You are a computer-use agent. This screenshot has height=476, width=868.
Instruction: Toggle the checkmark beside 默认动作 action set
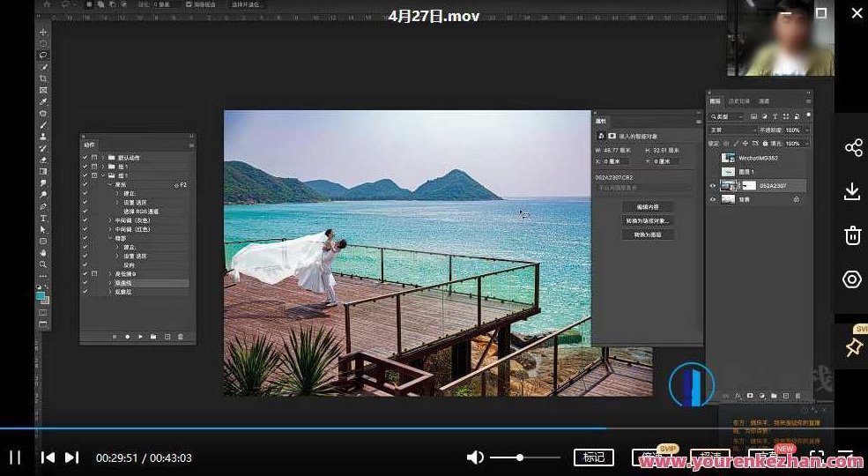tap(85, 158)
